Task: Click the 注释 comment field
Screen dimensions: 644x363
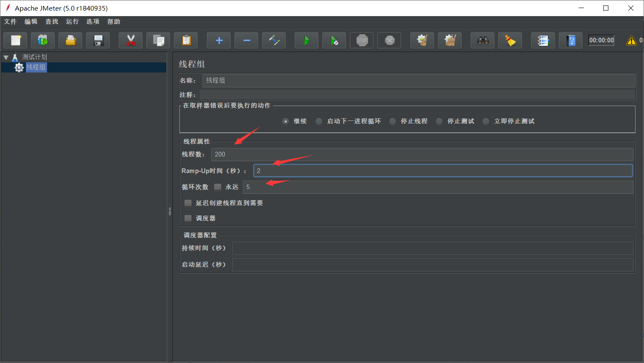Action: tap(418, 95)
